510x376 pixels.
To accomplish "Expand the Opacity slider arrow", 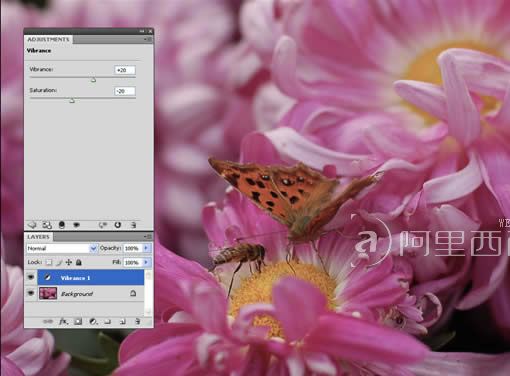I will click(146, 248).
